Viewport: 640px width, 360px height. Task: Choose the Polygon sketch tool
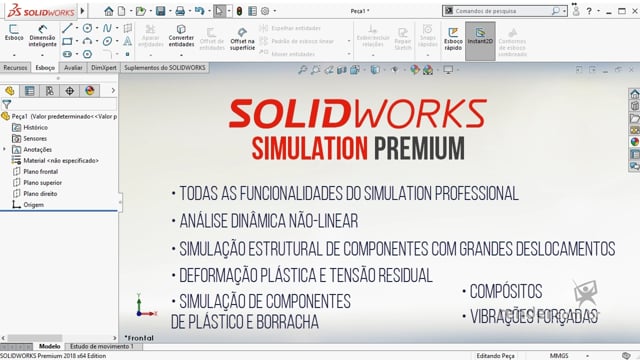tap(87, 54)
